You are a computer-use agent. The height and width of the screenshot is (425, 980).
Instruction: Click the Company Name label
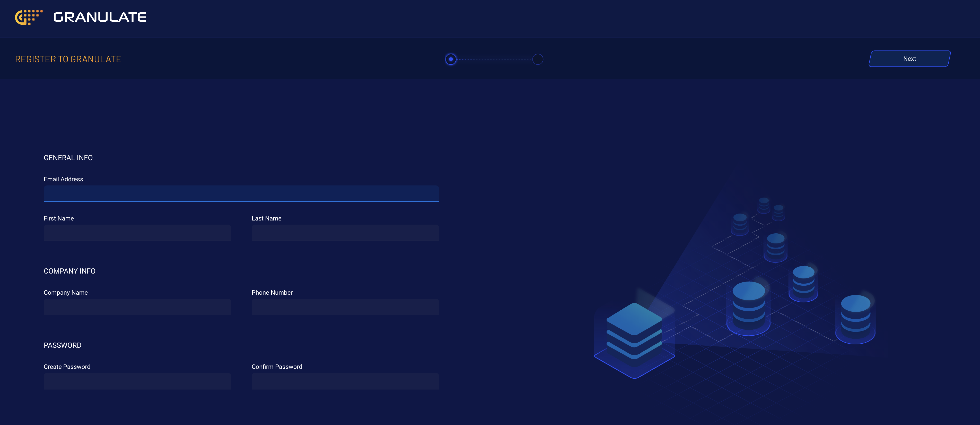pos(65,293)
